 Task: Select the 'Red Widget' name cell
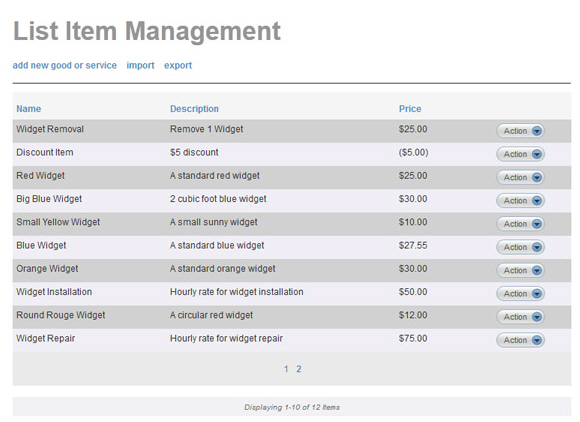(x=40, y=176)
